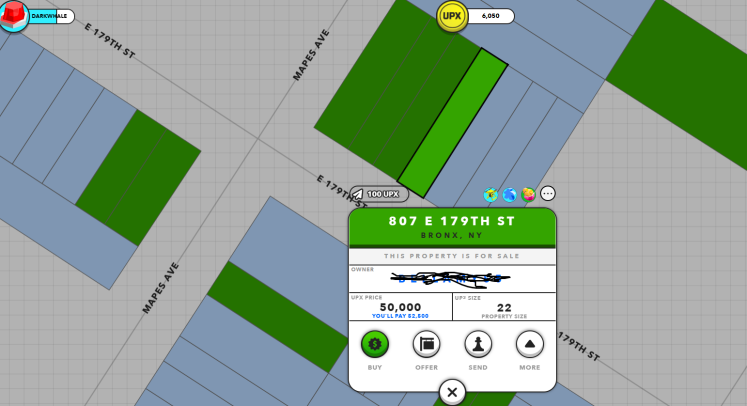The height and width of the screenshot is (406, 747).
Task: Expand the More arrow button
Action: 530,344
